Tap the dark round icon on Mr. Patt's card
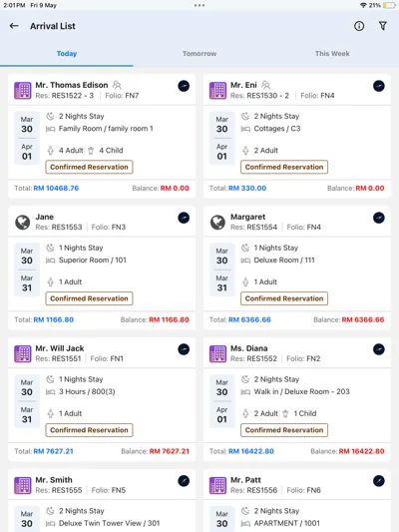 pos(379,481)
